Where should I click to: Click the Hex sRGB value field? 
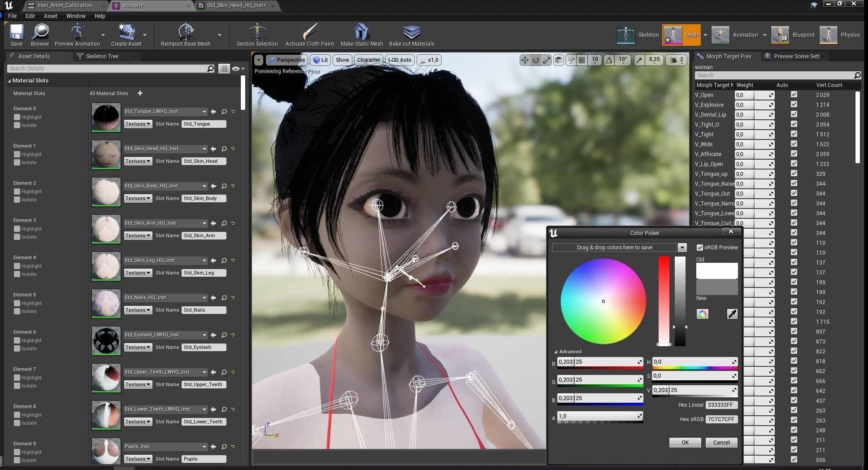(721, 419)
